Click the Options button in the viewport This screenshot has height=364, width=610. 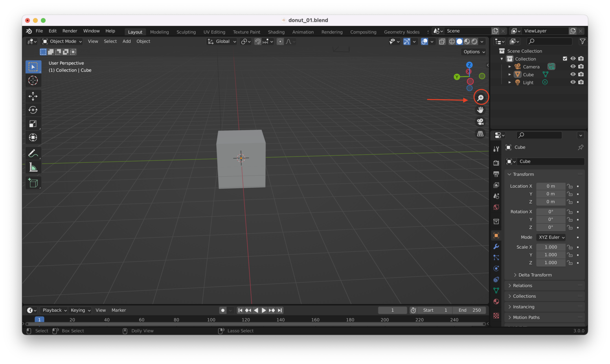click(473, 51)
